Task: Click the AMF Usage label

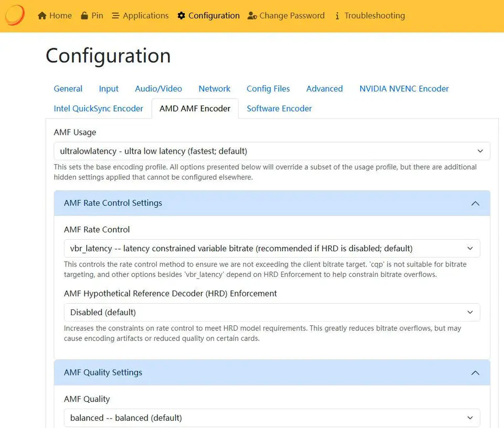Action: [x=75, y=132]
